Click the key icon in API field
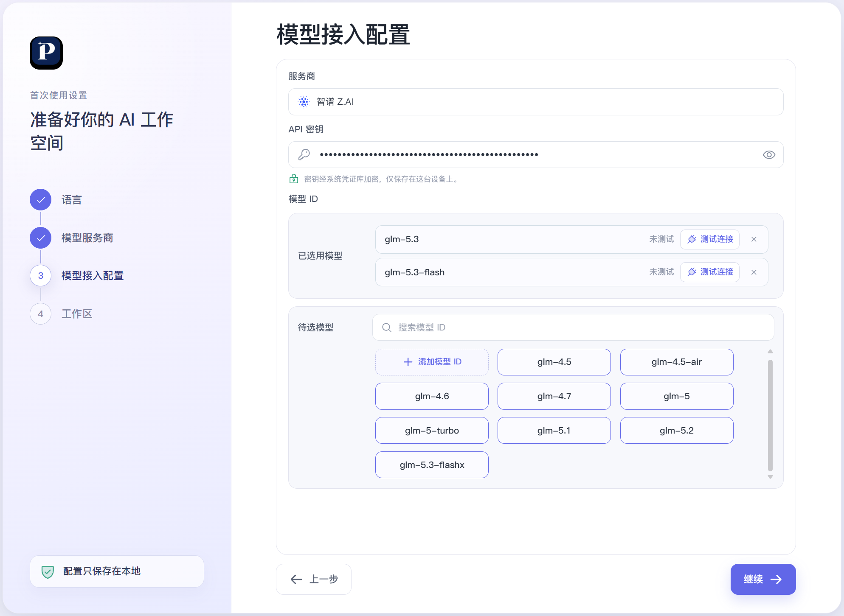 point(304,154)
